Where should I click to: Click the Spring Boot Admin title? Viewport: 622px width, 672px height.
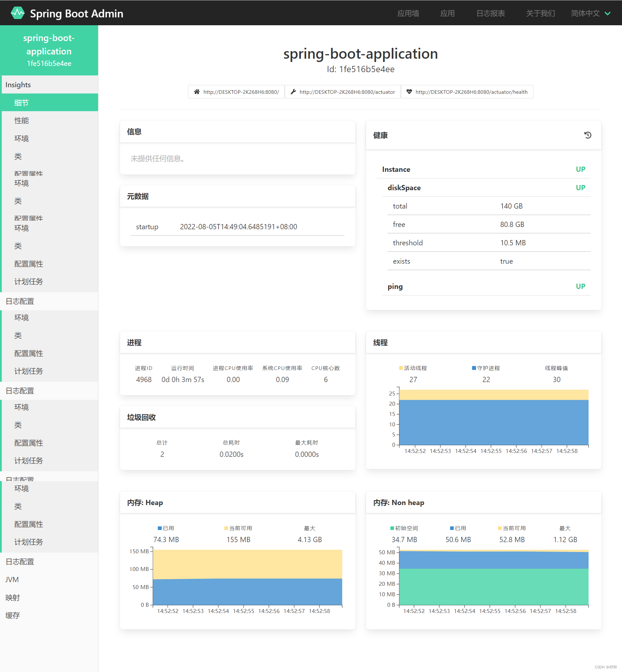coord(76,13)
